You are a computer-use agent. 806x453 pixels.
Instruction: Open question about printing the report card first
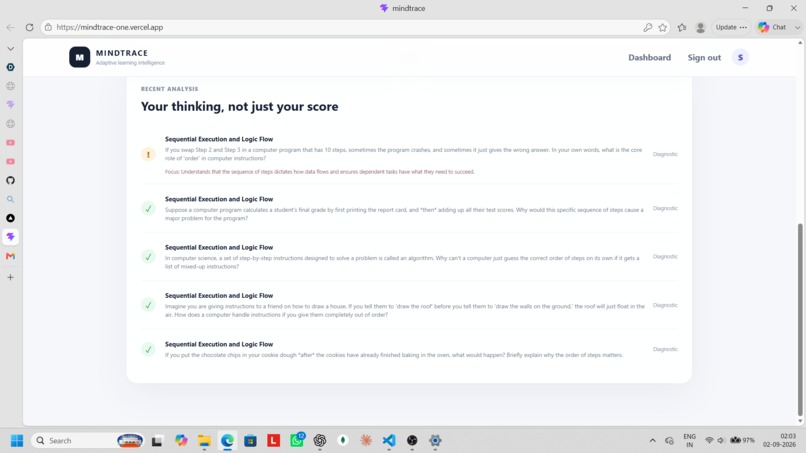point(404,214)
